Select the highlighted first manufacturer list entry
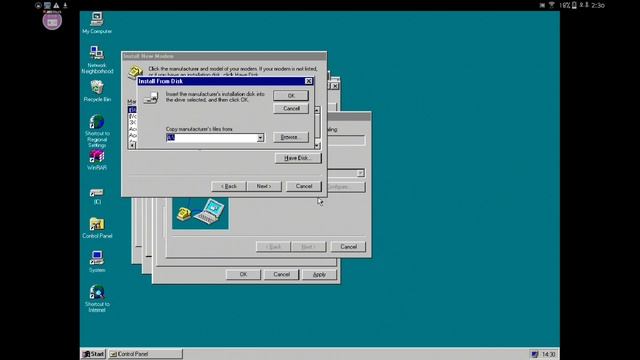 [132, 110]
